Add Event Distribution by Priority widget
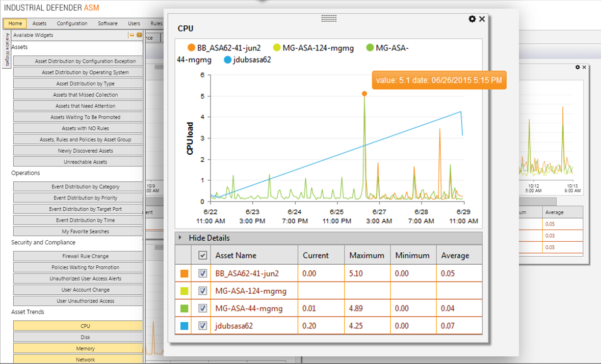Screen dimensions: 601x364 pyautogui.click(x=78, y=198)
